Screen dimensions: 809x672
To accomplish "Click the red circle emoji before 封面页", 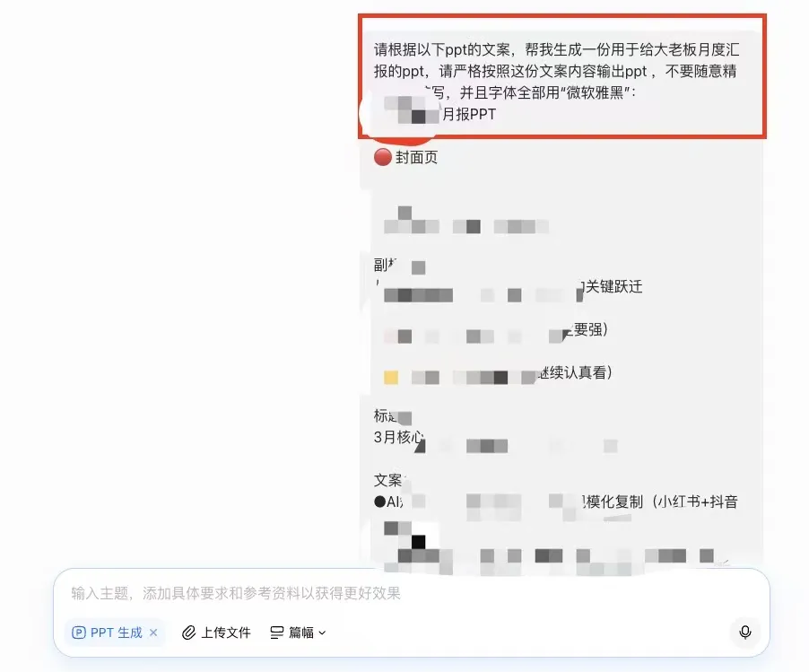I will tap(383, 157).
